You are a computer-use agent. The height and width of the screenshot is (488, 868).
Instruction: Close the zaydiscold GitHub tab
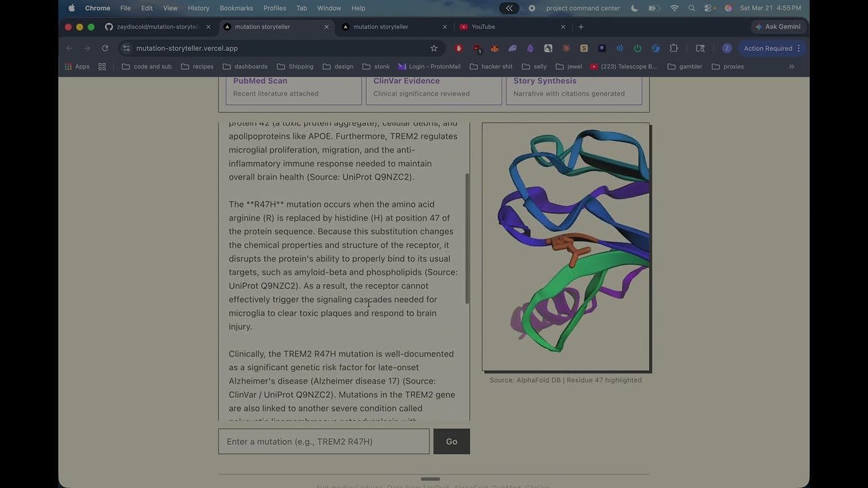[x=208, y=26]
